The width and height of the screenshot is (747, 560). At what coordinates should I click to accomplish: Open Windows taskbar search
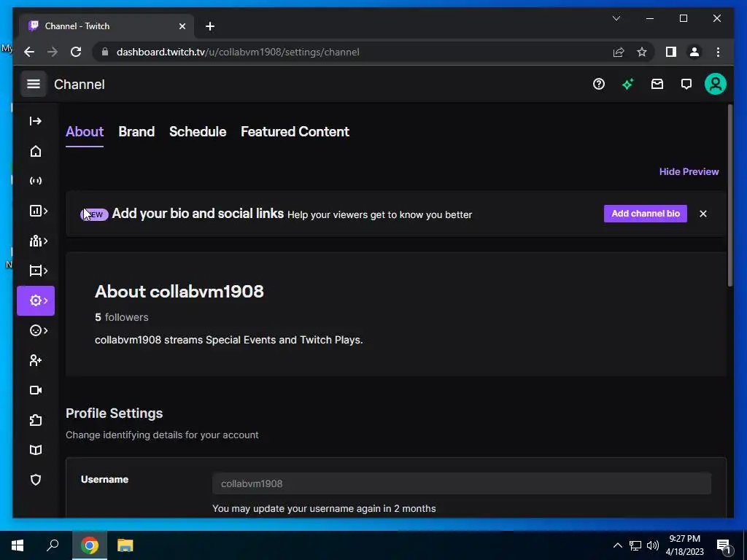pos(53,545)
